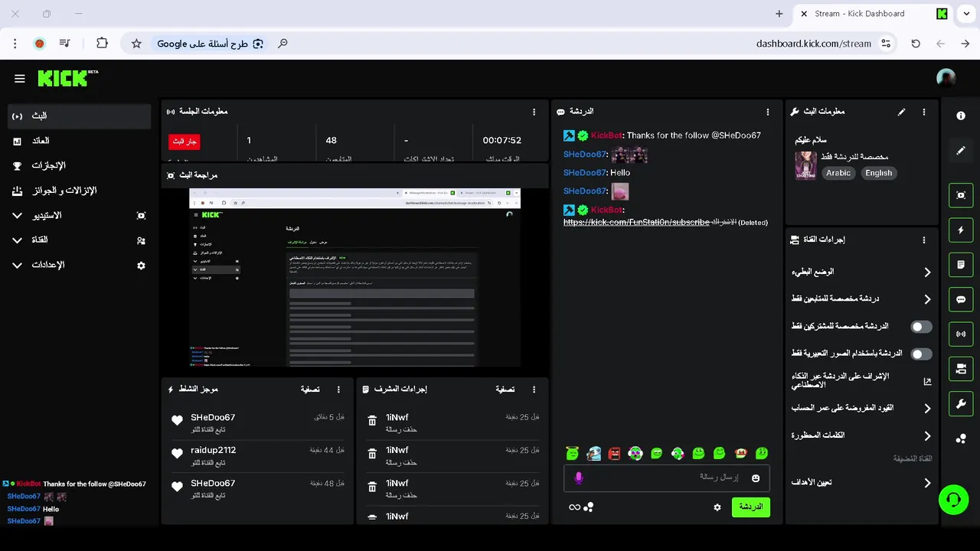Toggle الدردشة مخصصة للمشتركين فقط switch

(921, 327)
